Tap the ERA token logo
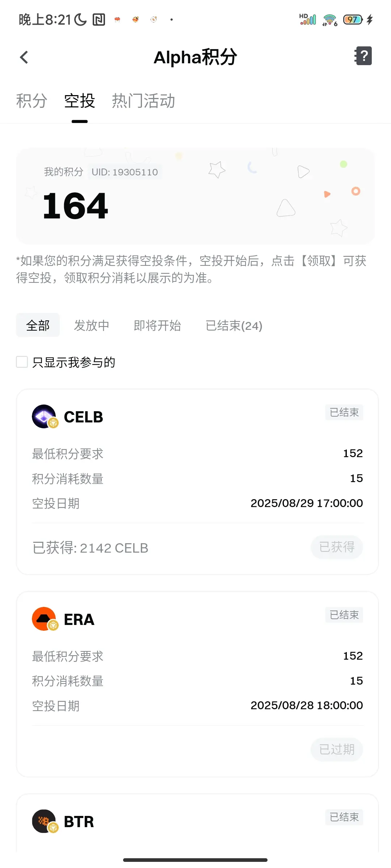This screenshot has width=391, height=868. 44,619
